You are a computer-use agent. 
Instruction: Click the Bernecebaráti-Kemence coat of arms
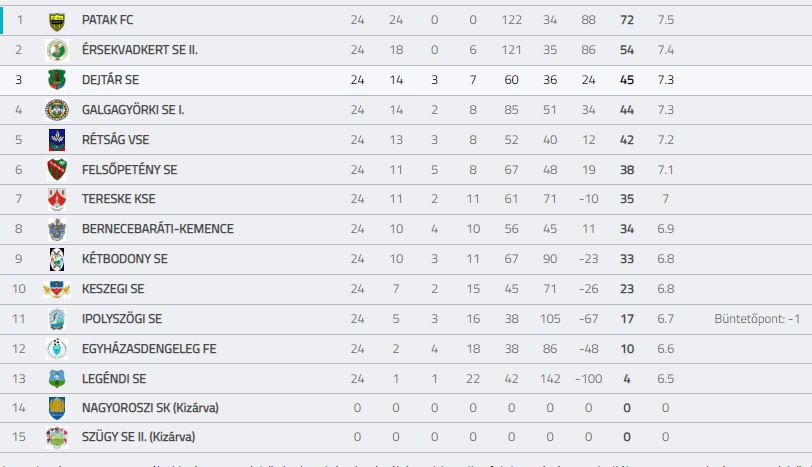[x=57, y=229]
